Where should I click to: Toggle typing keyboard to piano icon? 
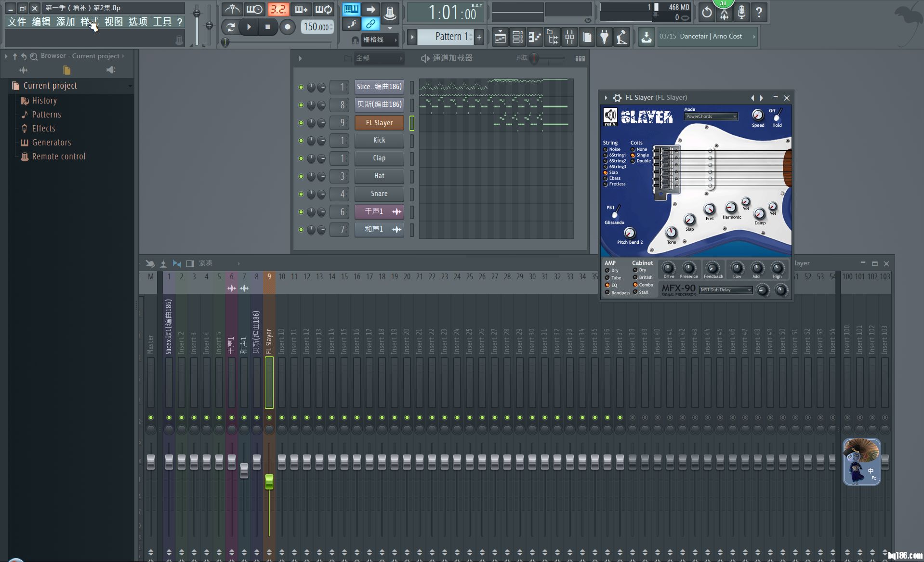(351, 9)
